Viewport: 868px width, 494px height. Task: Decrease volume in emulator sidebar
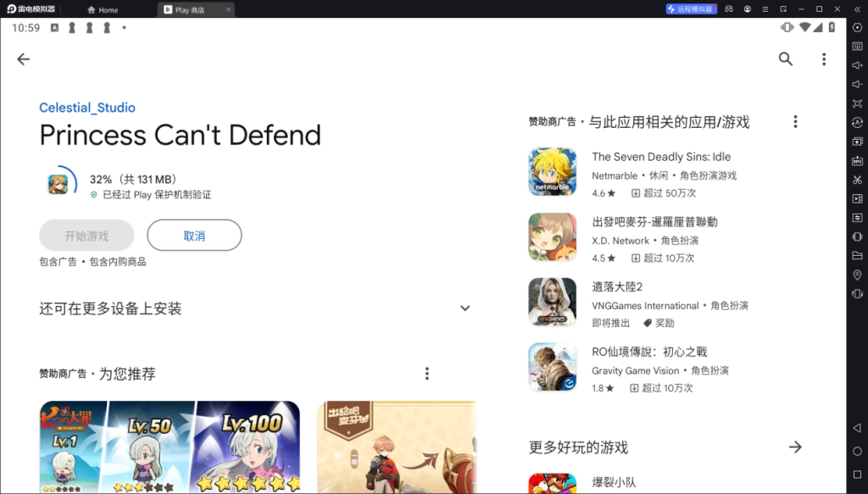[x=858, y=84]
